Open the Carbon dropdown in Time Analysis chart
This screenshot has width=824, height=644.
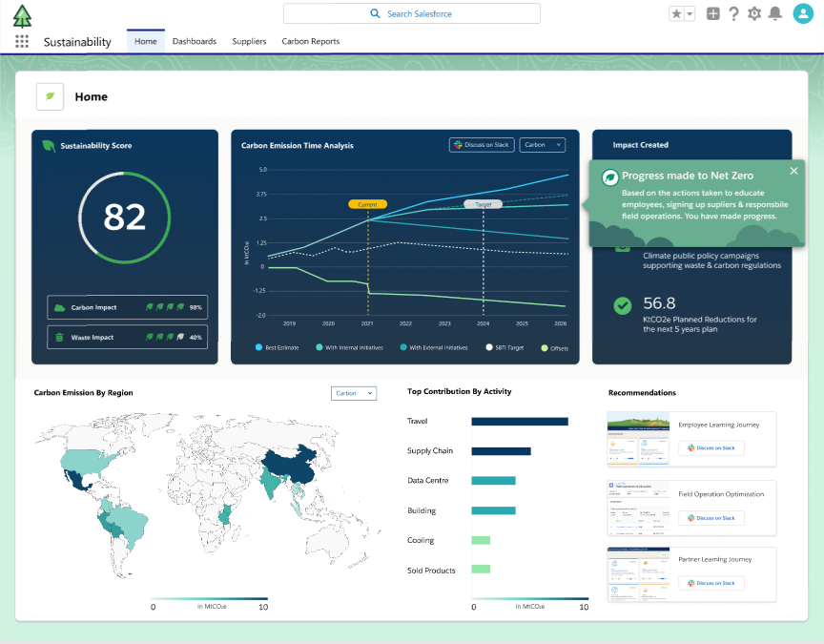click(x=543, y=145)
